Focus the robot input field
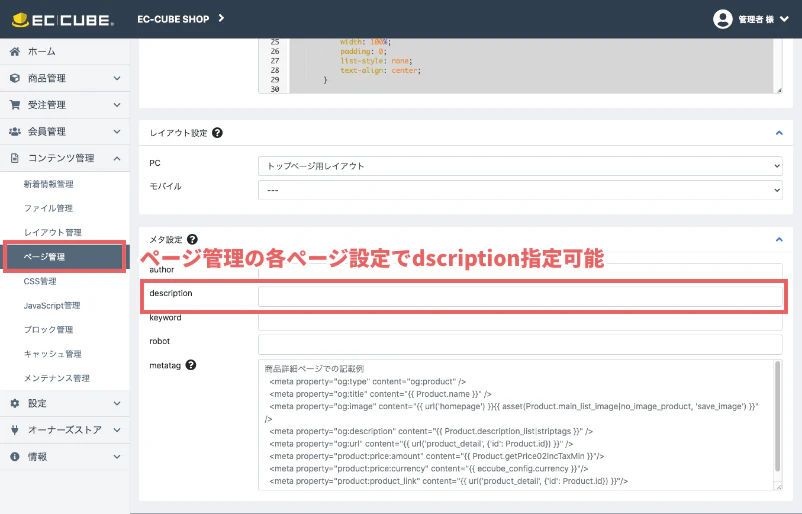 [x=520, y=345]
